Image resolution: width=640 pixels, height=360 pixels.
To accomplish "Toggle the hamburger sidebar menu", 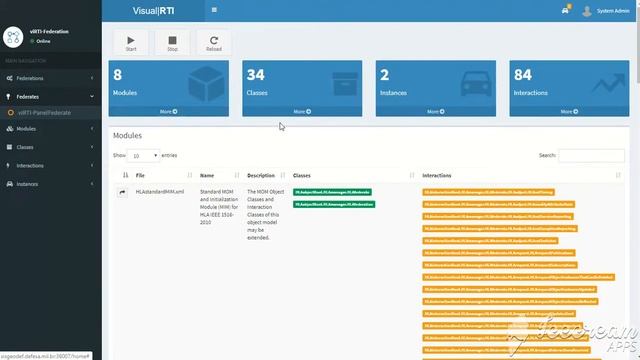I will (214, 10).
